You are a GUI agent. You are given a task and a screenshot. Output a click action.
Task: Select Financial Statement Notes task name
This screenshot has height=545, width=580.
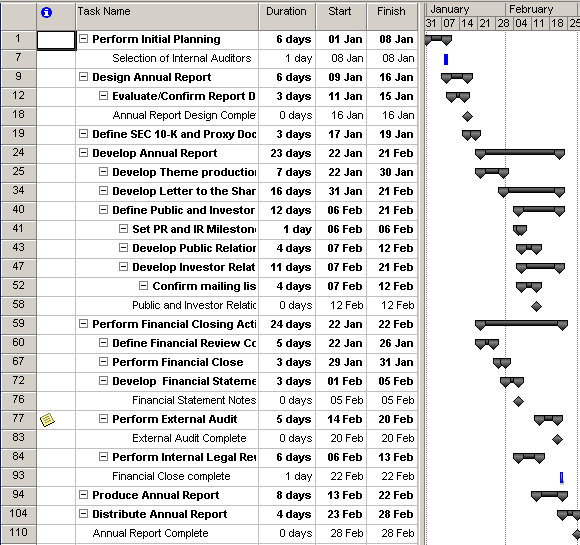tap(194, 400)
